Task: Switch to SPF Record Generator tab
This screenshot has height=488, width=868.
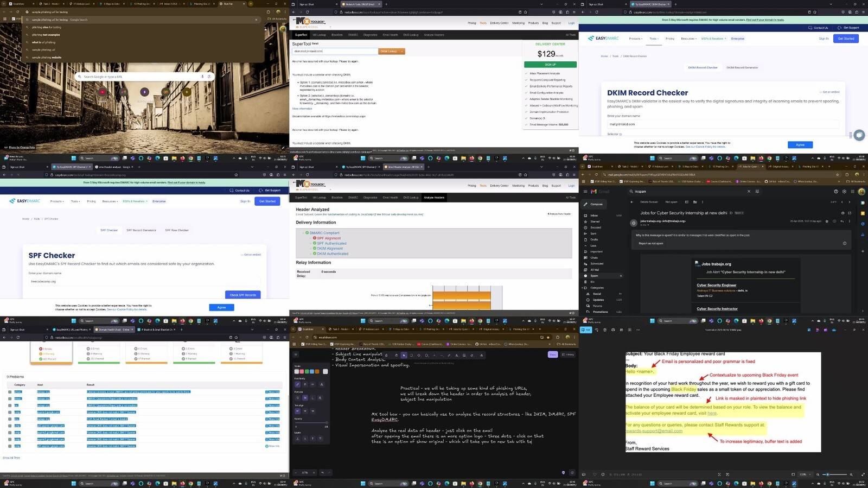Action: (141, 230)
